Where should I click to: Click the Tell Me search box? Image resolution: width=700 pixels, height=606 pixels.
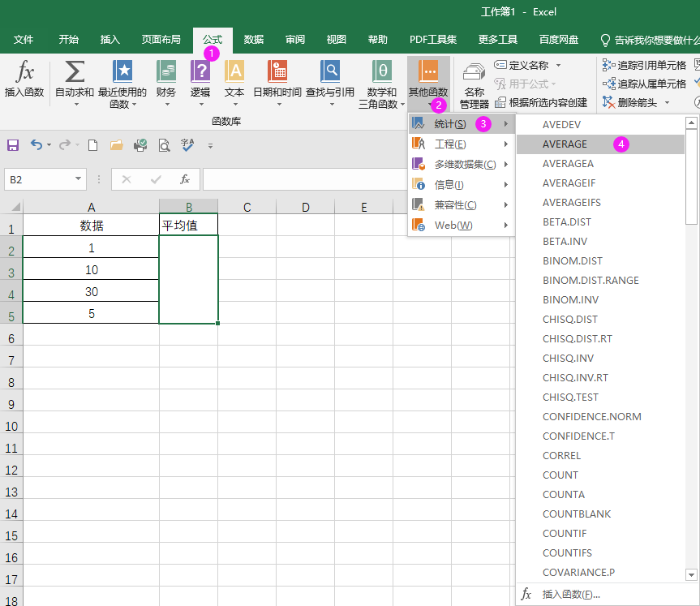point(650,41)
